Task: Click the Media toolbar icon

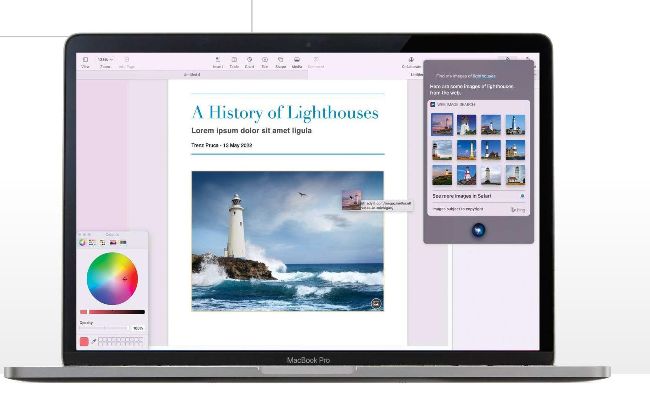Action: pos(297,60)
